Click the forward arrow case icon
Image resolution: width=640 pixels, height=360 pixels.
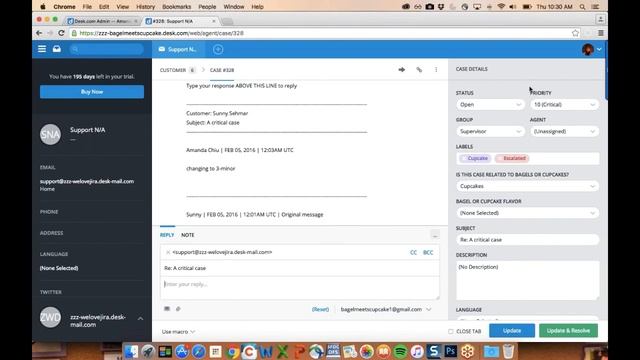click(402, 70)
